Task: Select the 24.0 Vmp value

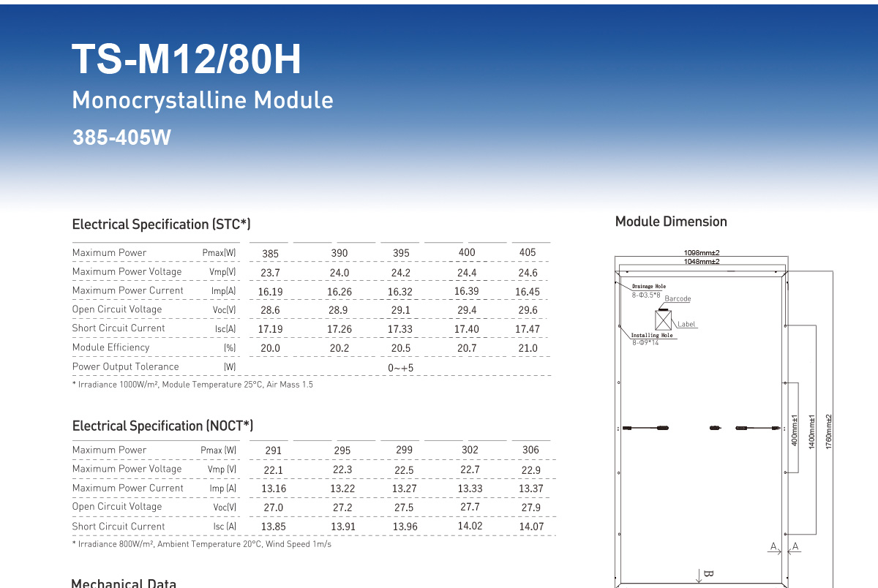Action: [x=339, y=273]
